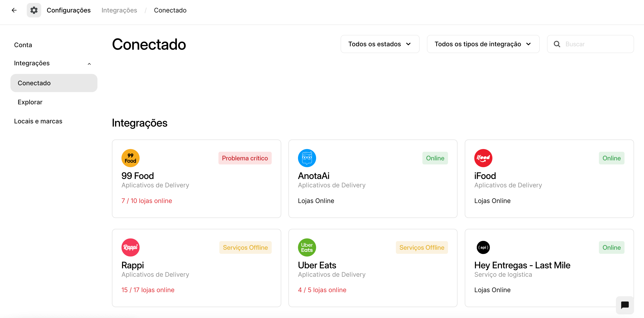The height and width of the screenshot is (318, 644).
Task: Click the Conectado breadcrumb
Action: click(x=170, y=10)
